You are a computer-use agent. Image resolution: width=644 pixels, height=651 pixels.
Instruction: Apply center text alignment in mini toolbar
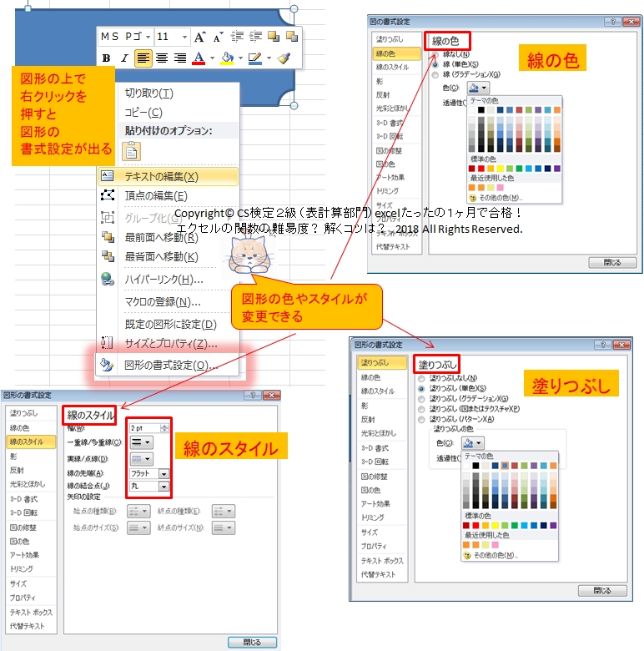[x=162, y=58]
